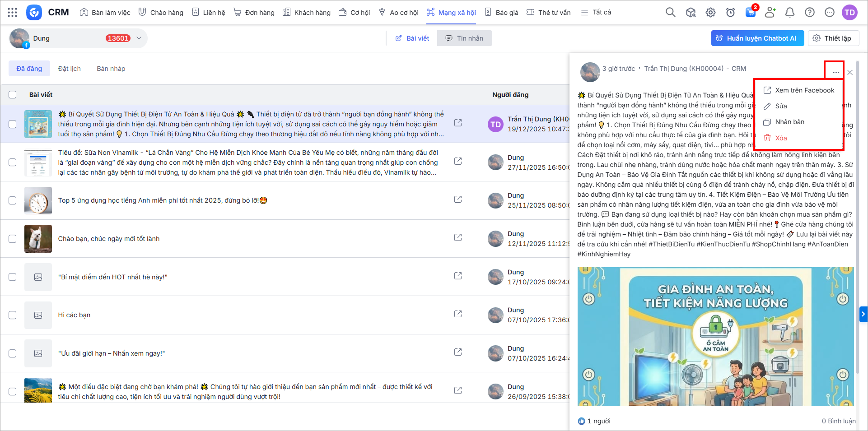868x431 pixels.
Task: Select checkbox for Chào bạn post
Action: 13,239
